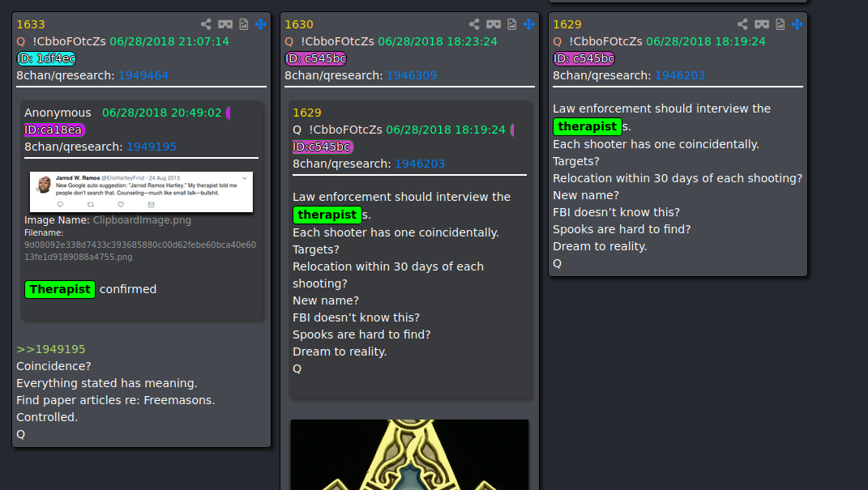Open 8chan link 1946309
868x490 pixels.
(411, 75)
